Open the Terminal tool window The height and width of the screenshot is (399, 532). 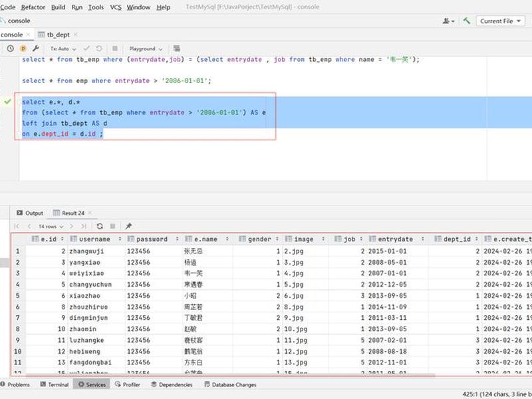coord(55,384)
